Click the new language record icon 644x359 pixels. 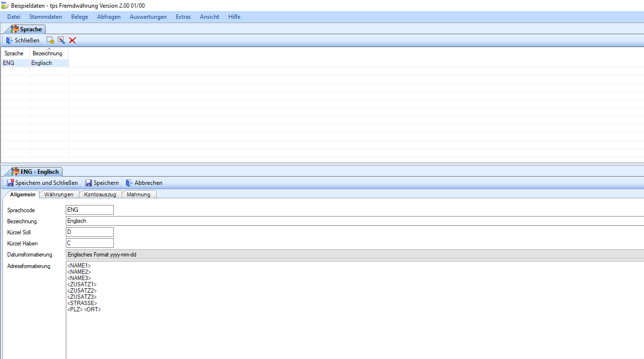[50, 40]
